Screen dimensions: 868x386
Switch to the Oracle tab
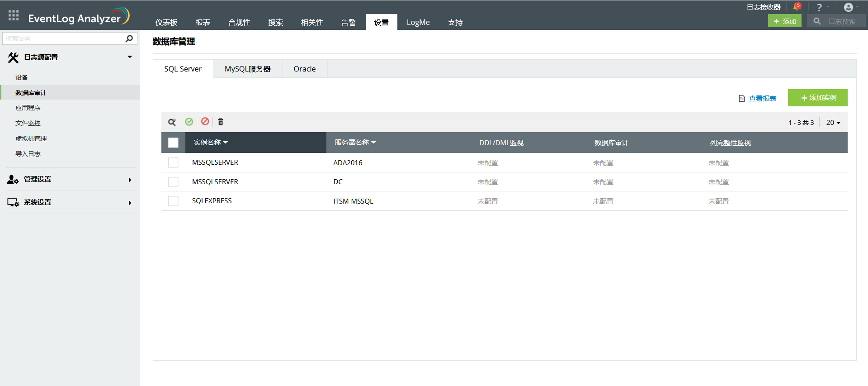pos(304,69)
